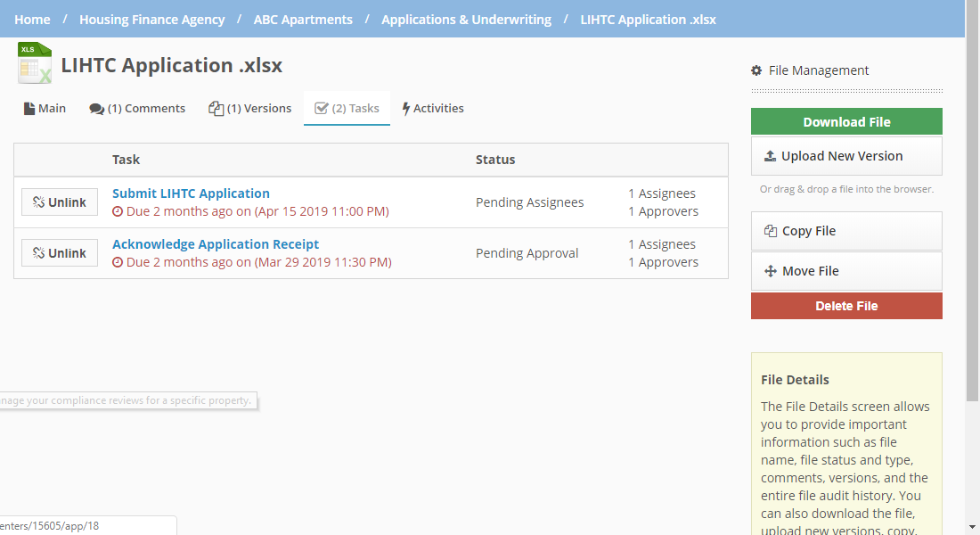
Task: Click the drag & drop hint text
Action: tap(847, 189)
